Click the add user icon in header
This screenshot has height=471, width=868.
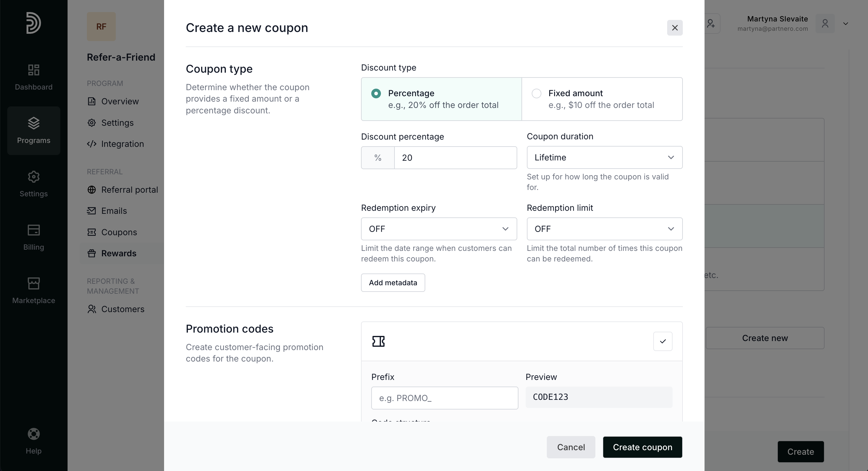(x=711, y=24)
